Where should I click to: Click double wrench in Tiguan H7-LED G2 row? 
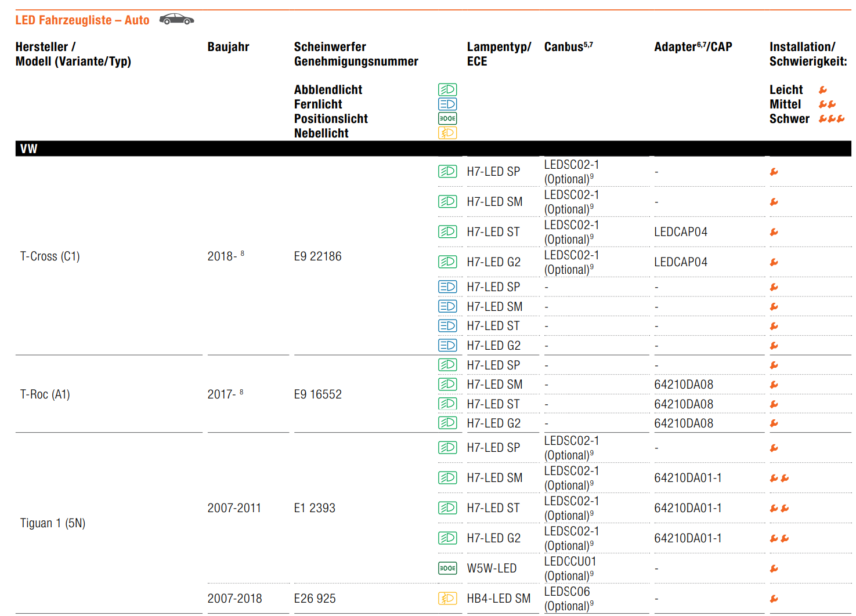[x=779, y=538]
